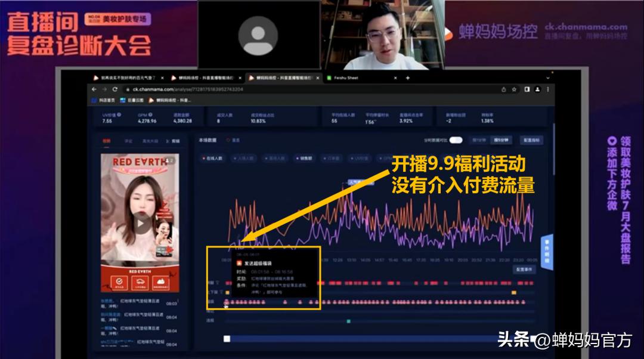Open the Chrome three-dot menu
Screen dimensions: 644x359
tap(548, 89)
